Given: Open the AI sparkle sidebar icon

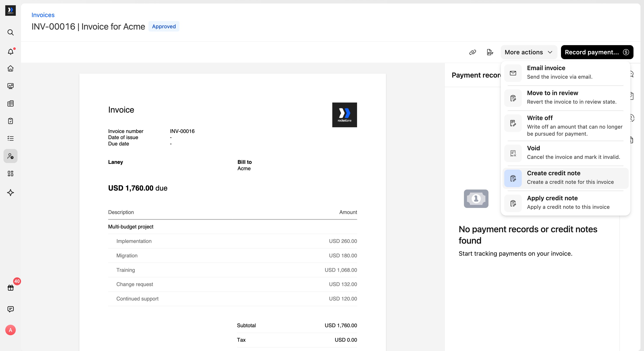Looking at the screenshot, I should coord(11,193).
